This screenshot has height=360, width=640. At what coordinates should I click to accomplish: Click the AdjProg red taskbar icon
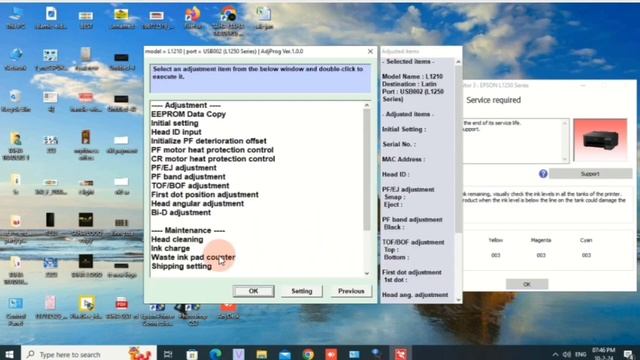point(400,354)
